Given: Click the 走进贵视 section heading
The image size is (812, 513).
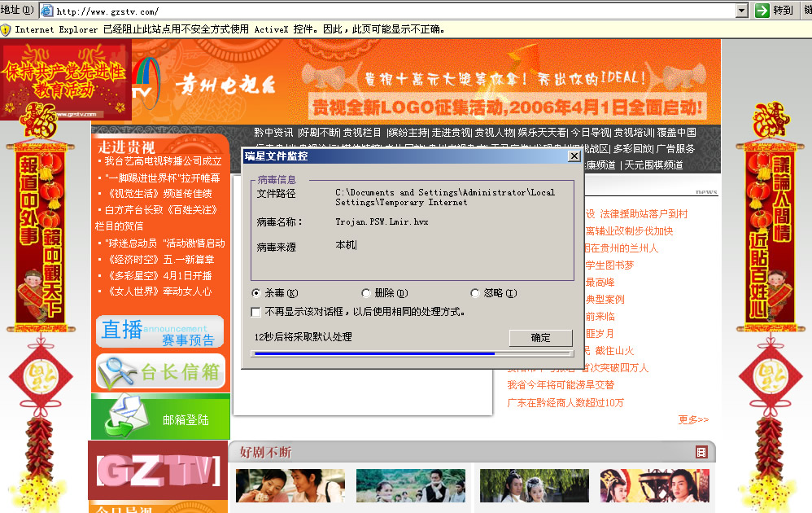Looking at the screenshot, I should coord(126,147).
